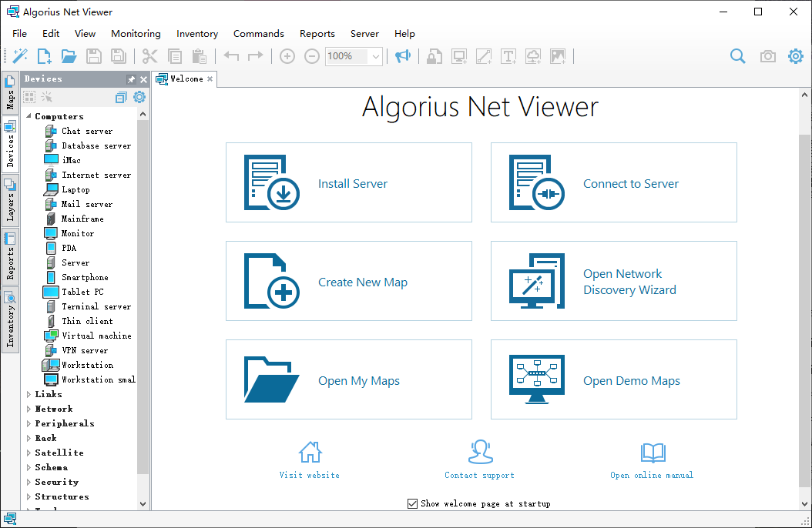The width and height of the screenshot is (812, 528).
Task: Expand the Structures tree category
Action: [x=29, y=496]
